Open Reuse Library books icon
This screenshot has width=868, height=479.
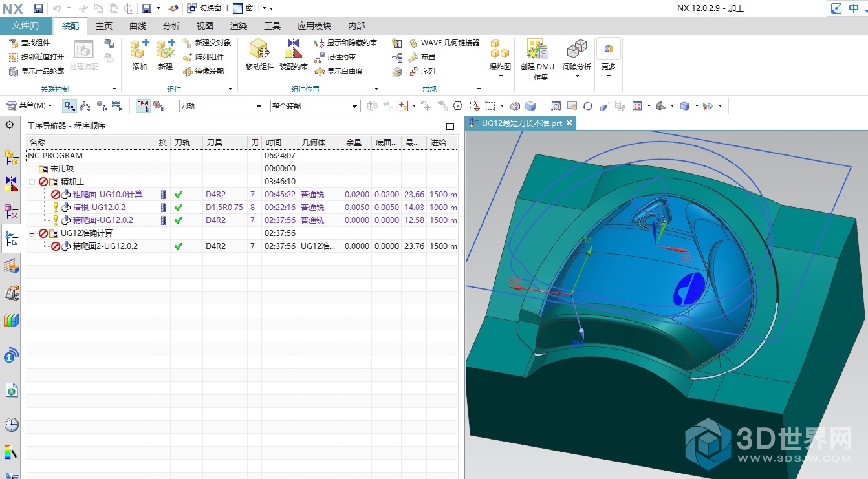click(x=11, y=320)
